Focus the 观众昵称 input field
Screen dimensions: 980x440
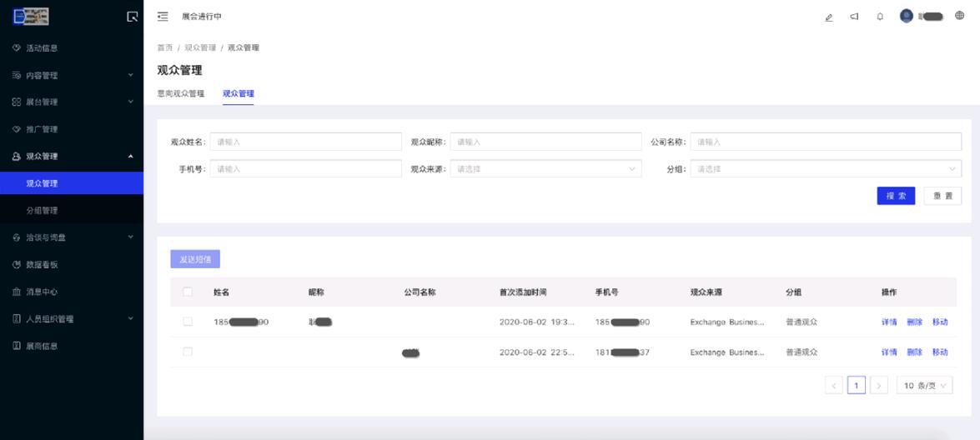(x=545, y=142)
